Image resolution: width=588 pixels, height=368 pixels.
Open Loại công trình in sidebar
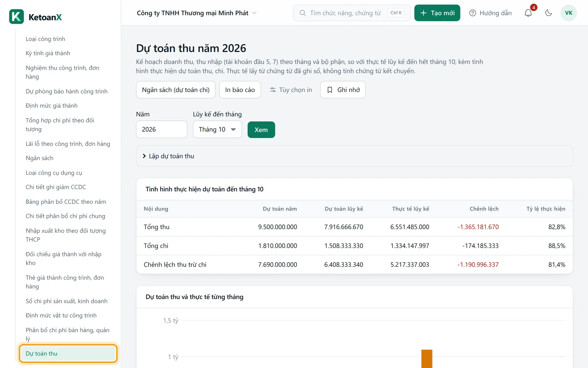(46, 39)
